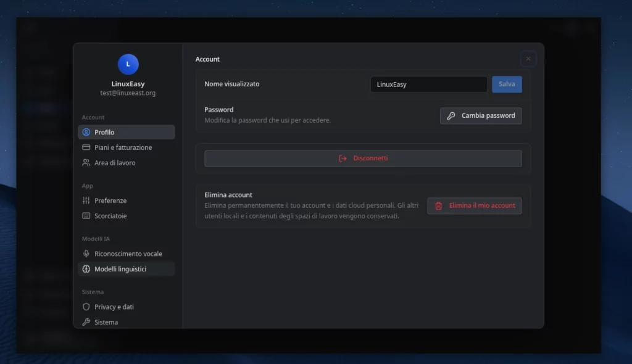Image resolution: width=632 pixels, height=364 pixels.
Task: Click the logout arrow icon
Action: pos(343,159)
